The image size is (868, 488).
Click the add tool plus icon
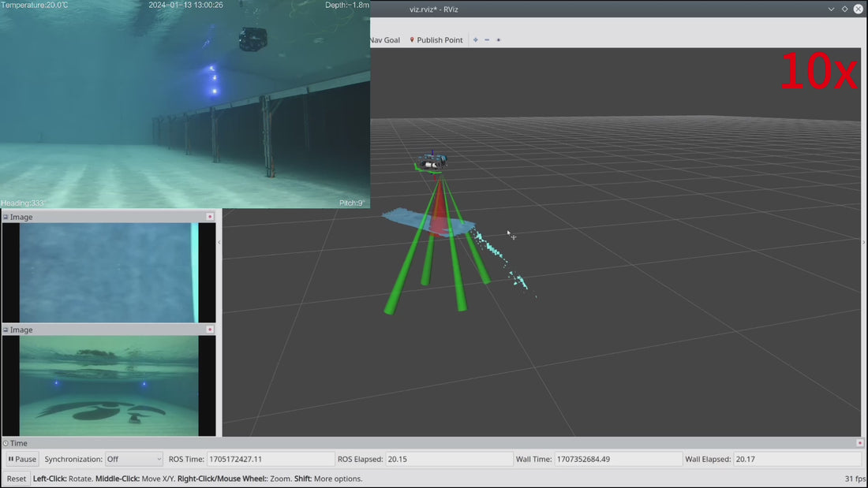click(x=476, y=40)
